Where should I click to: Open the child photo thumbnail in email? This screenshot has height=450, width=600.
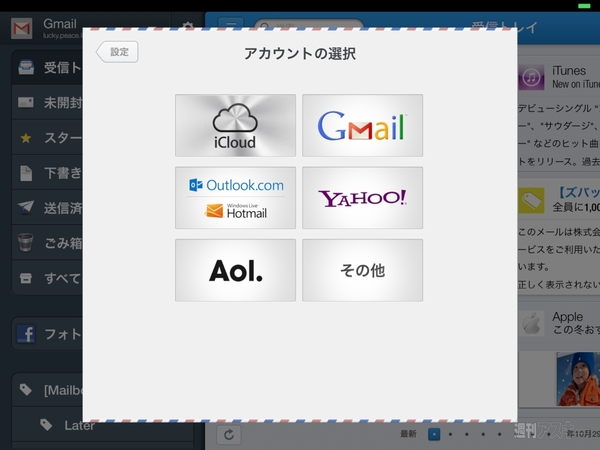pyautogui.click(x=578, y=379)
